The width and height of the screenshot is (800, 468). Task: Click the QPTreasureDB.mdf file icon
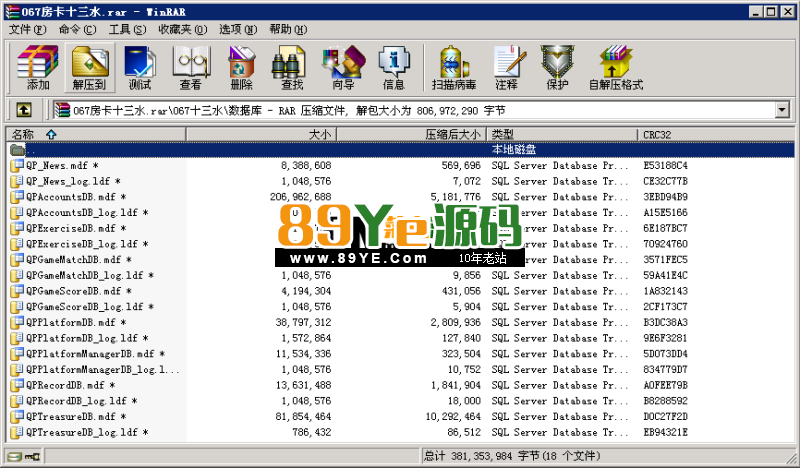(x=17, y=416)
